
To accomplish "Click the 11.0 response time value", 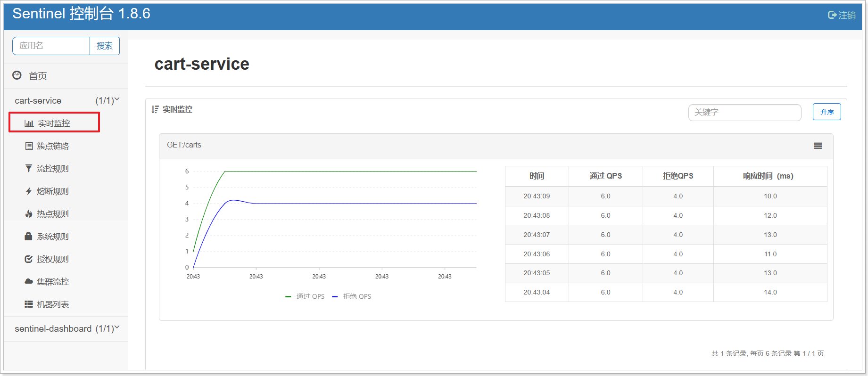I will coord(770,254).
